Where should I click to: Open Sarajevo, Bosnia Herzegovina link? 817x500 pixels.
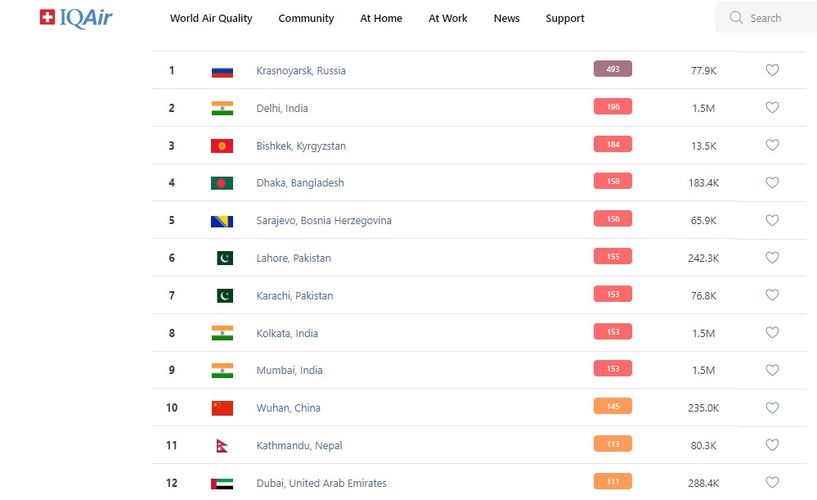coord(324,221)
